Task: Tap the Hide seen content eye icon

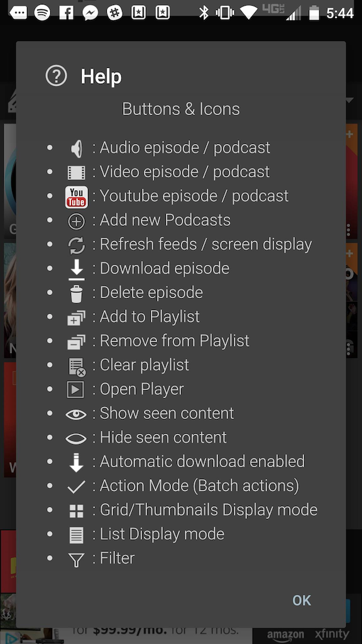Action: tap(76, 438)
